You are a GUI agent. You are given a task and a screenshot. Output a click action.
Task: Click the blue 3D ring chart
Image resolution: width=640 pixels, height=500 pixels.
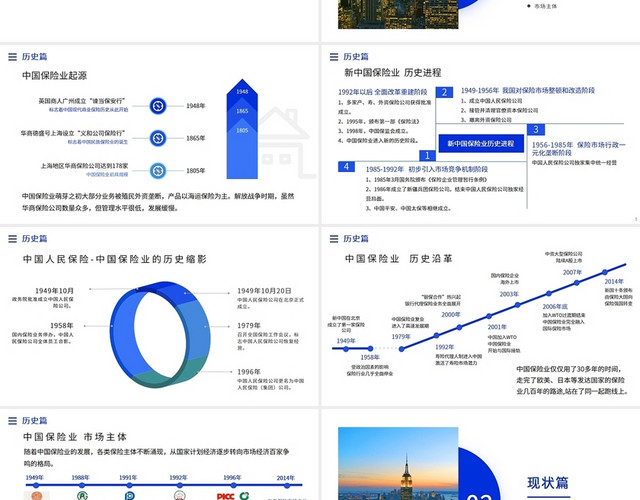tap(160, 334)
